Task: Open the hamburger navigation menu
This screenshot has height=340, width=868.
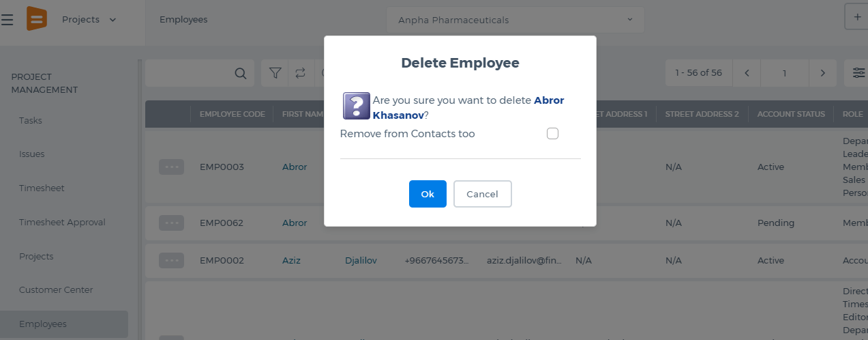Action: (x=7, y=20)
